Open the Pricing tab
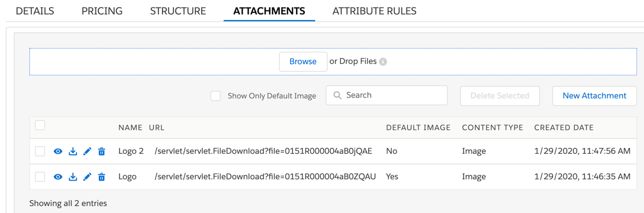 [x=102, y=11]
